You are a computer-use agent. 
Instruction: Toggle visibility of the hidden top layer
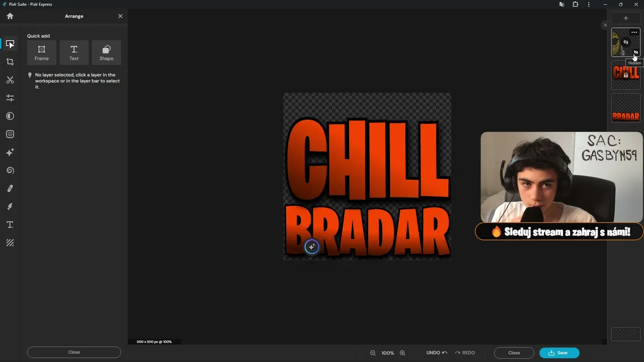point(636,52)
